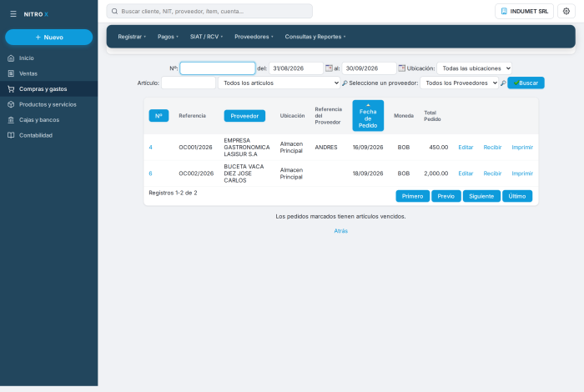Open Inicio in the sidebar
This screenshot has height=392, width=584.
click(48, 58)
